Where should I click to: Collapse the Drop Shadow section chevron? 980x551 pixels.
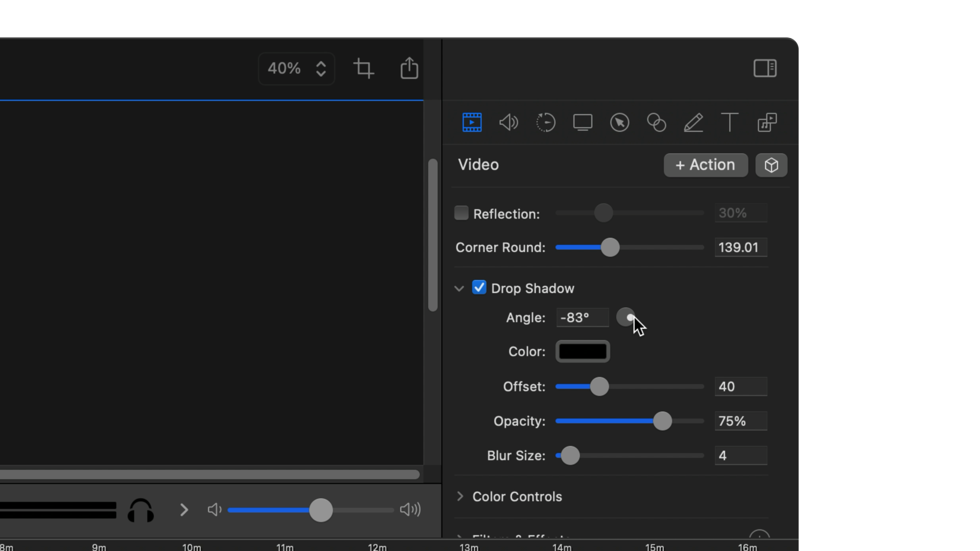(459, 289)
